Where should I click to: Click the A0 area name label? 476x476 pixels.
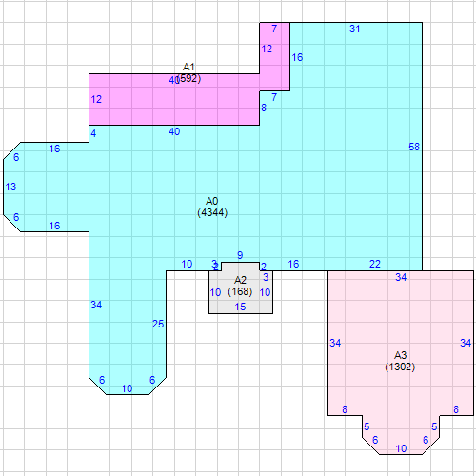[x=212, y=201]
